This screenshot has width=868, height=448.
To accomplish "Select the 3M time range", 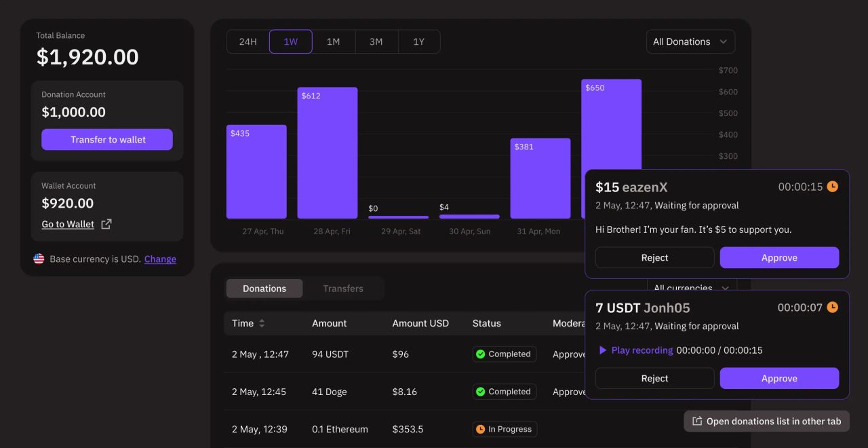I will pyautogui.click(x=376, y=41).
